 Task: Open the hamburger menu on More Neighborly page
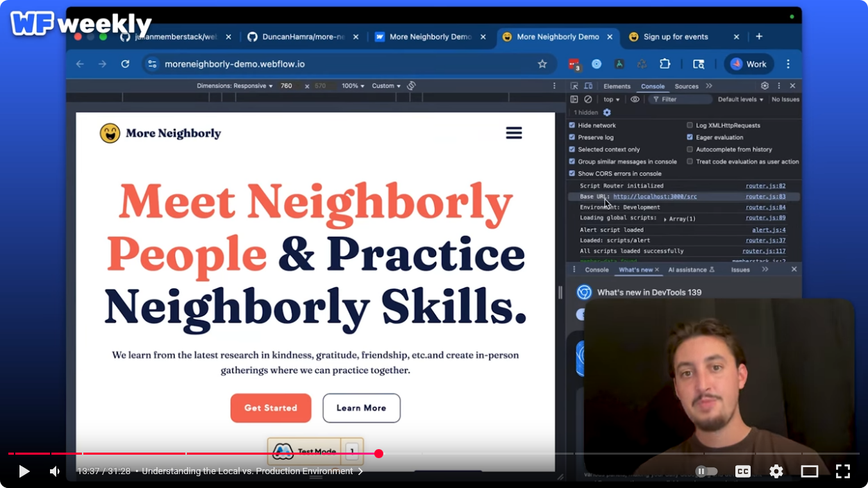[514, 133]
